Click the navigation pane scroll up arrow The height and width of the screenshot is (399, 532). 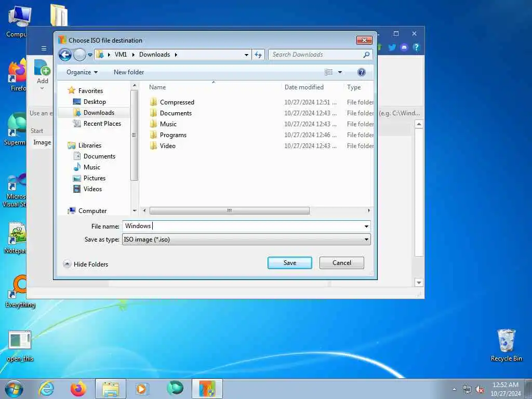coord(135,85)
